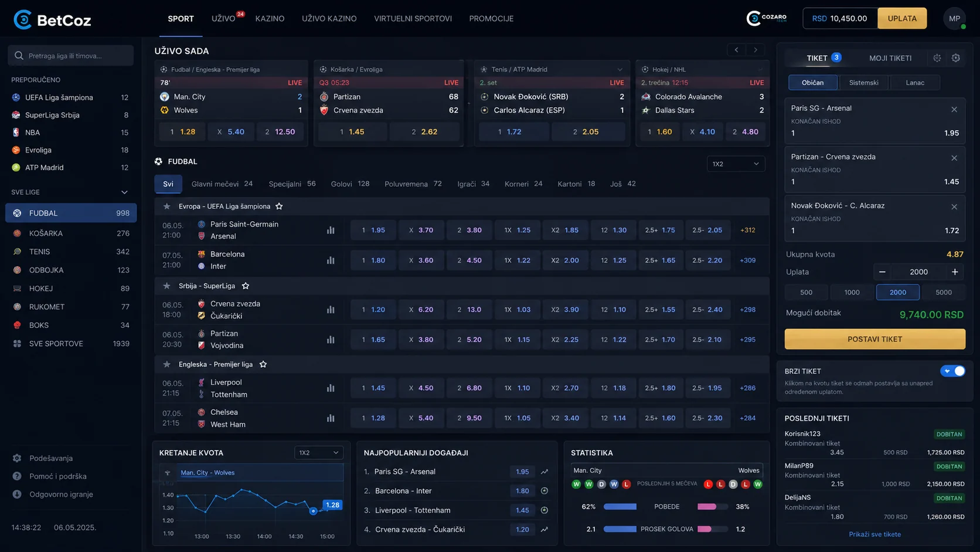Click trend icon for Crvena zvezda - Čukarički event
The width and height of the screenshot is (980, 552).
tap(545, 529)
